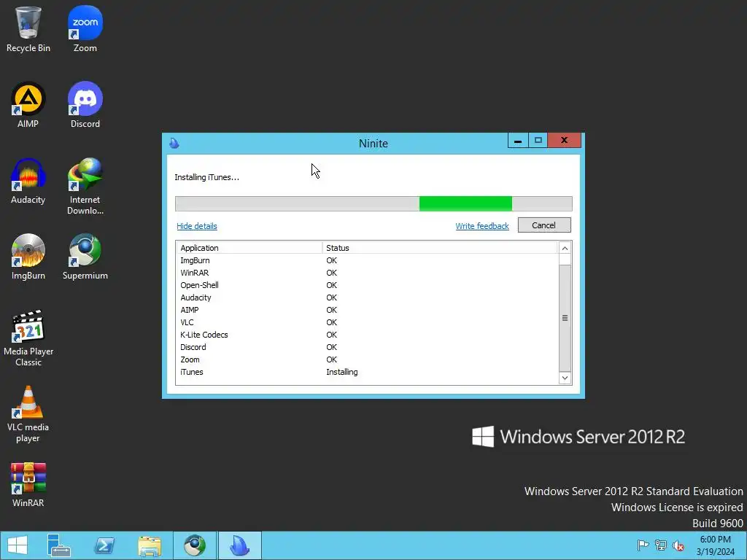Click the Installing status for iTunes
Viewport: 747px width, 560px height.
point(342,372)
